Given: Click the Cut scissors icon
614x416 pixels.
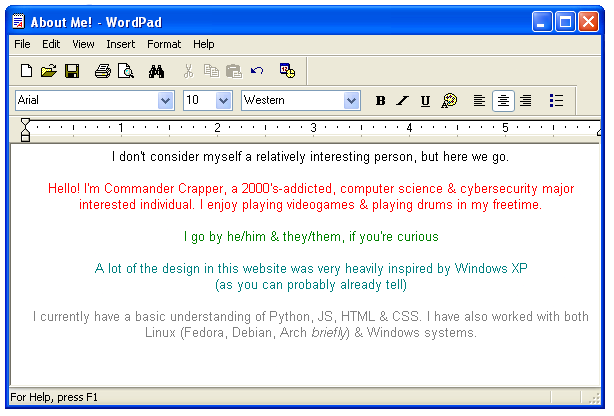Looking at the screenshot, I should tap(188, 71).
